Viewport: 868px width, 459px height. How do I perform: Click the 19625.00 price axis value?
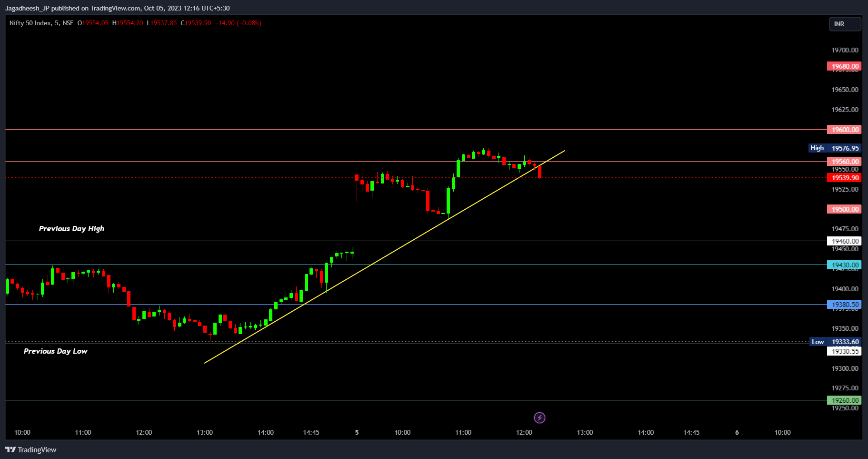click(845, 110)
